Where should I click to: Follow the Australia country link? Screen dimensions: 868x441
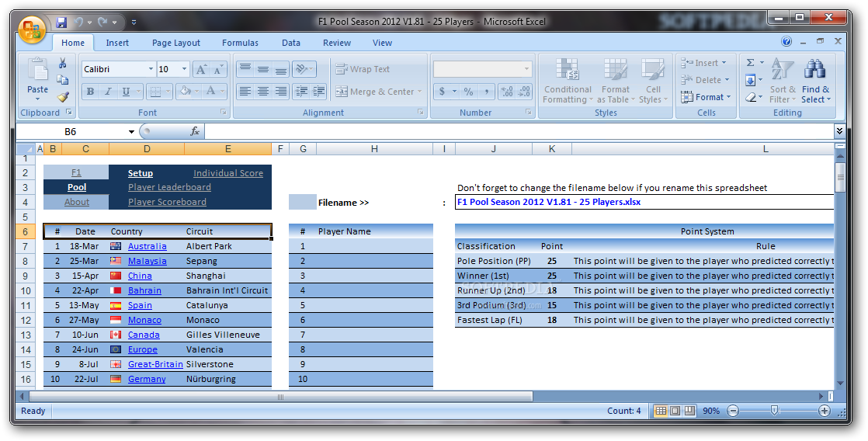(x=148, y=246)
